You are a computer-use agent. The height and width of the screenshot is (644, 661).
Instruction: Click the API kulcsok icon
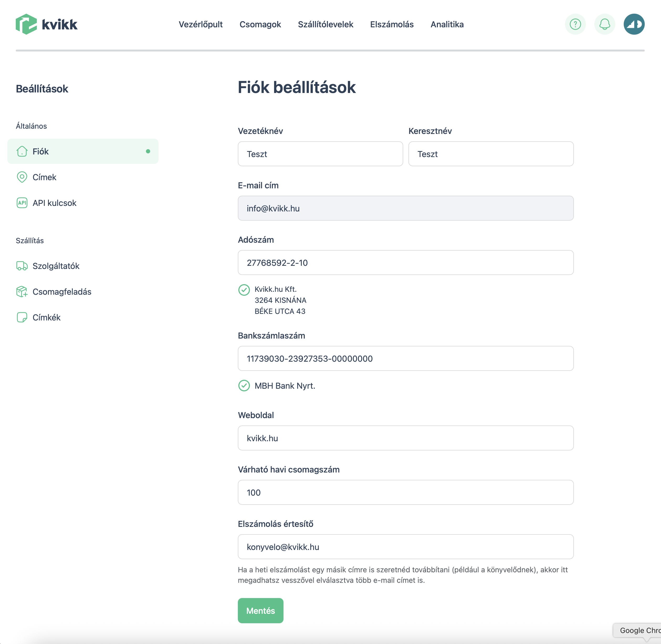click(22, 202)
